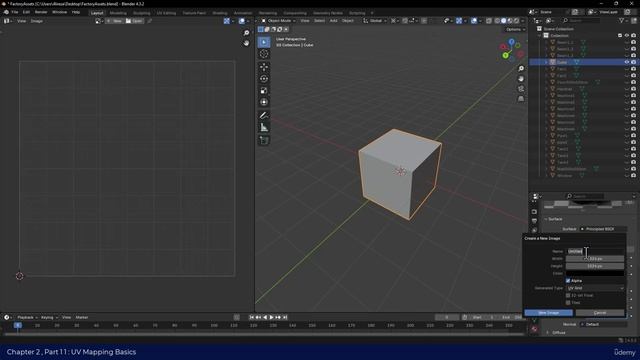
Task: Click the blue Z axis on navigation gizmo
Action: [511, 42]
